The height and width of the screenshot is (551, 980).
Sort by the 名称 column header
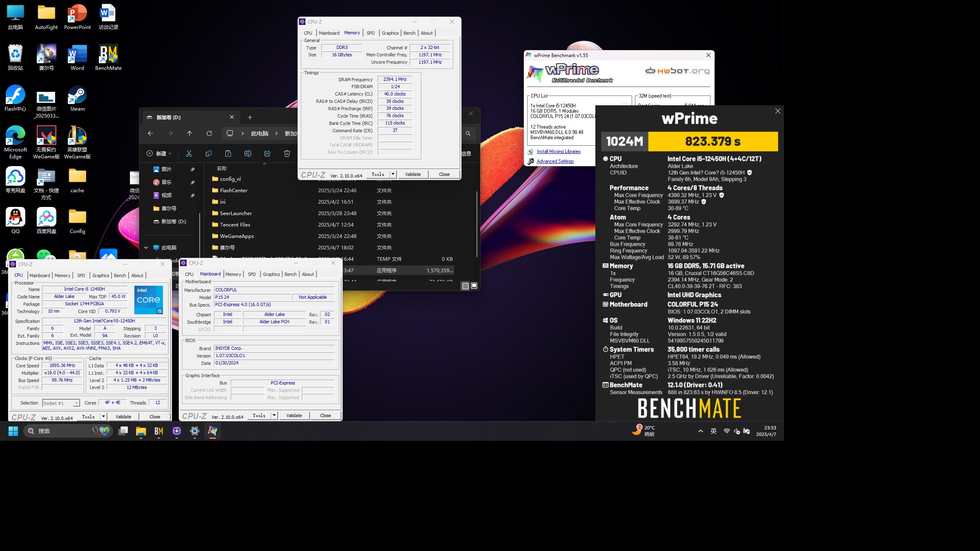coord(221,169)
